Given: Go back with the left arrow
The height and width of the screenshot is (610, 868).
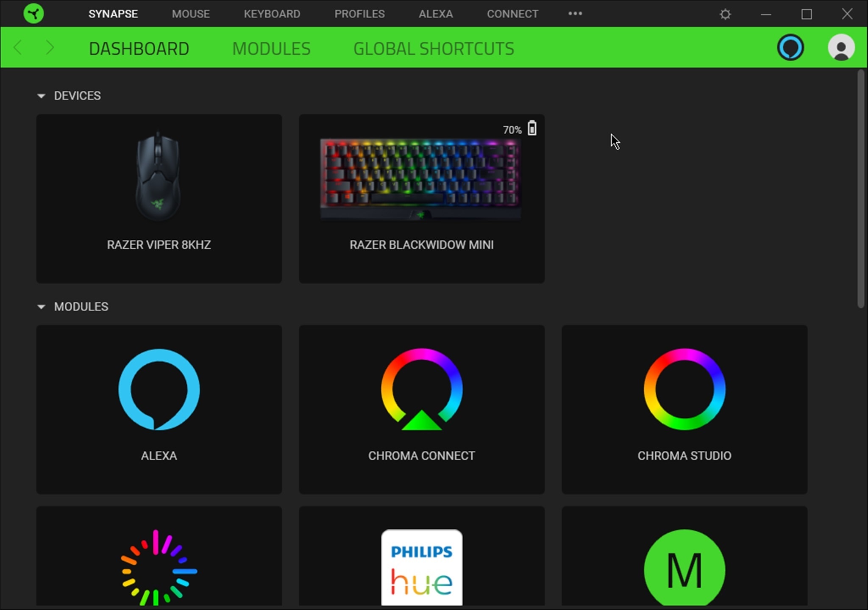Looking at the screenshot, I should tap(18, 47).
